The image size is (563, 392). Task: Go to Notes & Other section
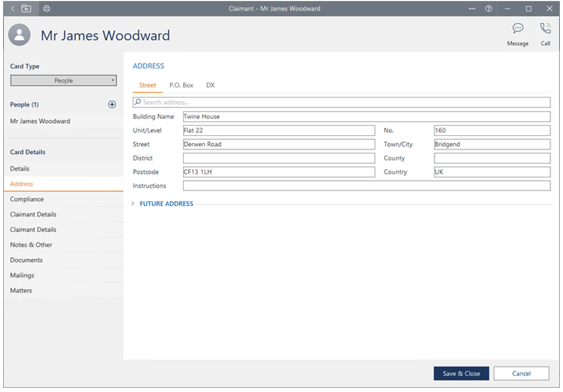click(31, 245)
